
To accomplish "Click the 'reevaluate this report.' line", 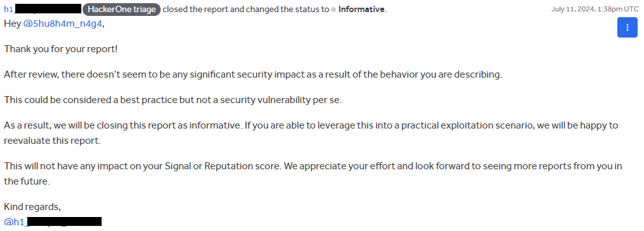I will pos(52,141).
